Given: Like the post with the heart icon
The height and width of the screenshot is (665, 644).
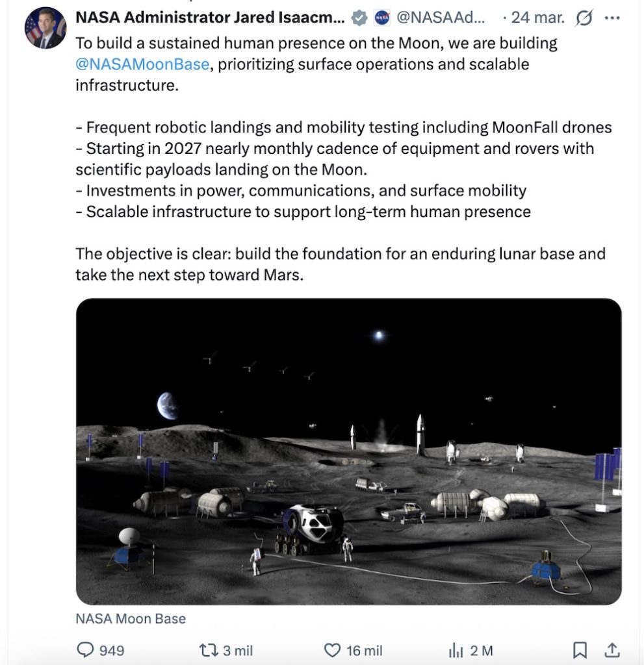Looking at the screenshot, I should [x=332, y=649].
